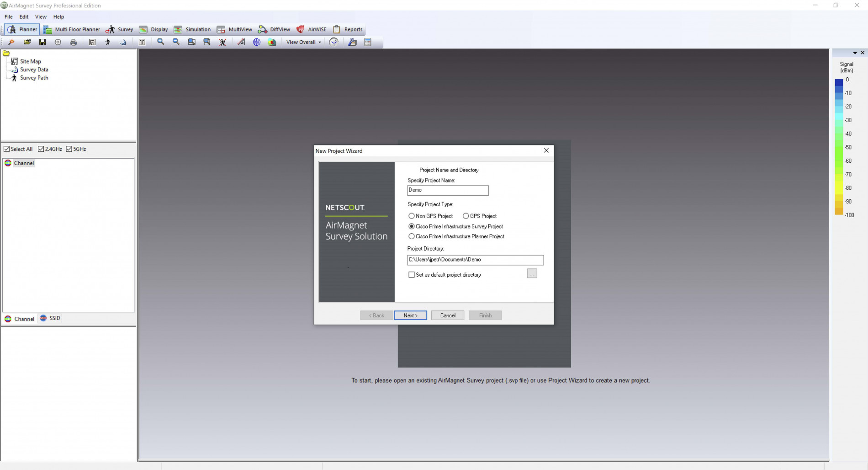Cancel the New Project Wizard
This screenshot has height=470, width=868.
[448, 315]
